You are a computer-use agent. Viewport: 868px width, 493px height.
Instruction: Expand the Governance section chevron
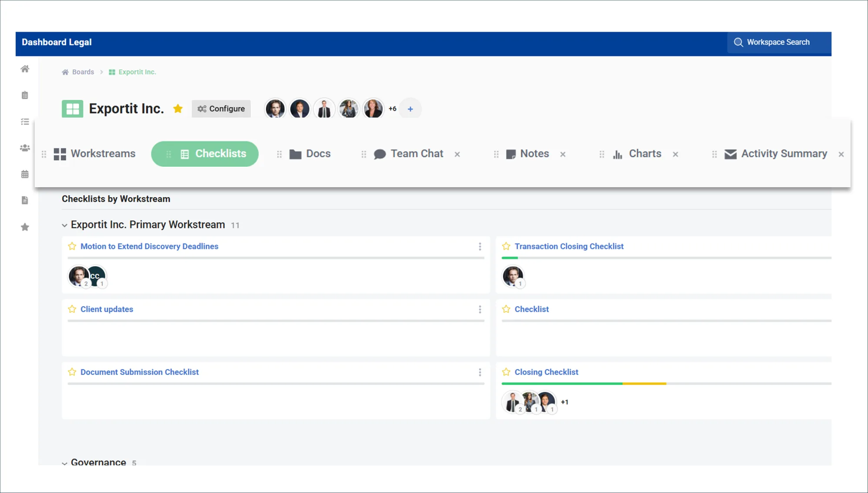click(x=65, y=463)
